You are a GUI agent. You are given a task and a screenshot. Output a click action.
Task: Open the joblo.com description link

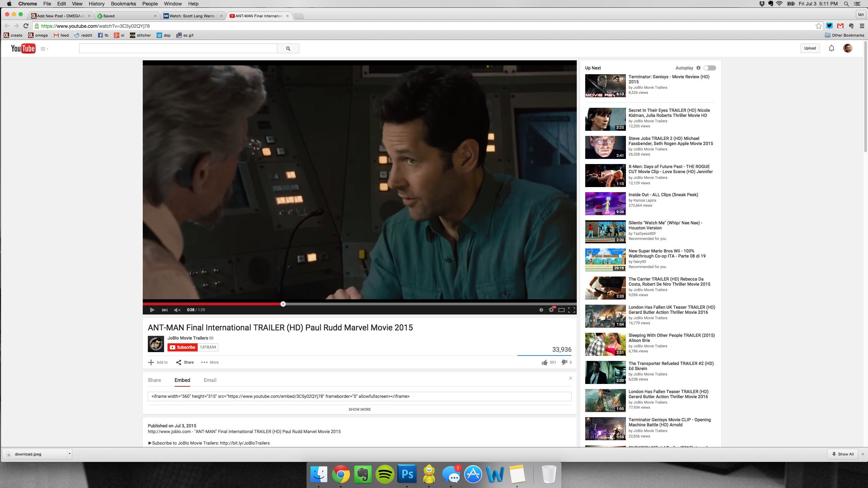click(169, 431)
